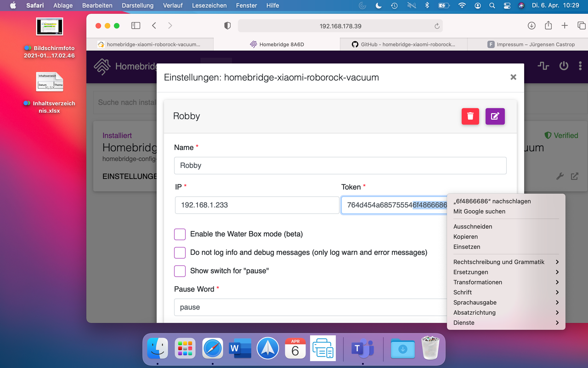Click the IP address input field
Image resolution: width=588 pixels, height=368 pixels.
click(x=257, y=205)
